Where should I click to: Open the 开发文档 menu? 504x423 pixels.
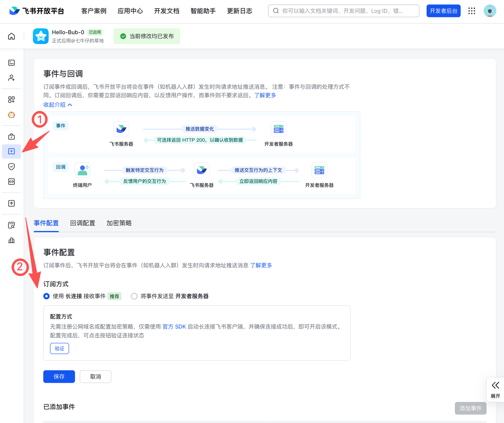coord(167,11)
